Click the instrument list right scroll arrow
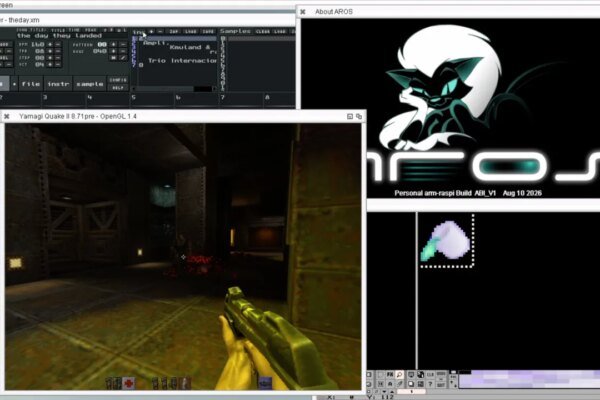Image resolution: width=600 pixels, height=400 pixels. 214,89
